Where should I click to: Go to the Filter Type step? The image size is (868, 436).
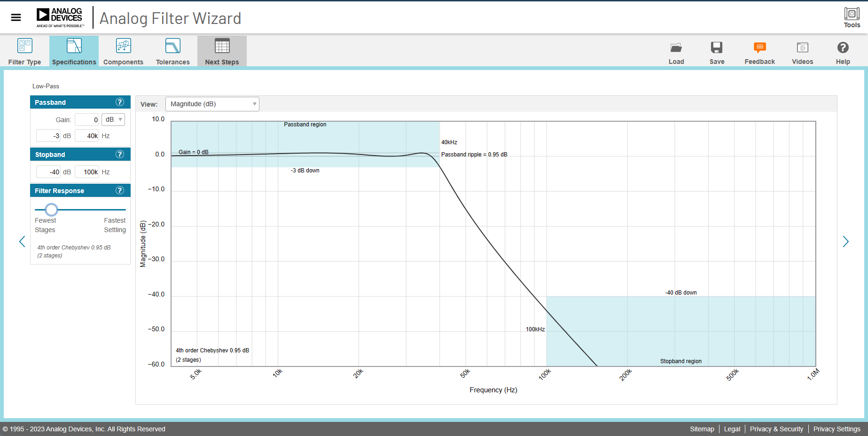coord(24,51)
